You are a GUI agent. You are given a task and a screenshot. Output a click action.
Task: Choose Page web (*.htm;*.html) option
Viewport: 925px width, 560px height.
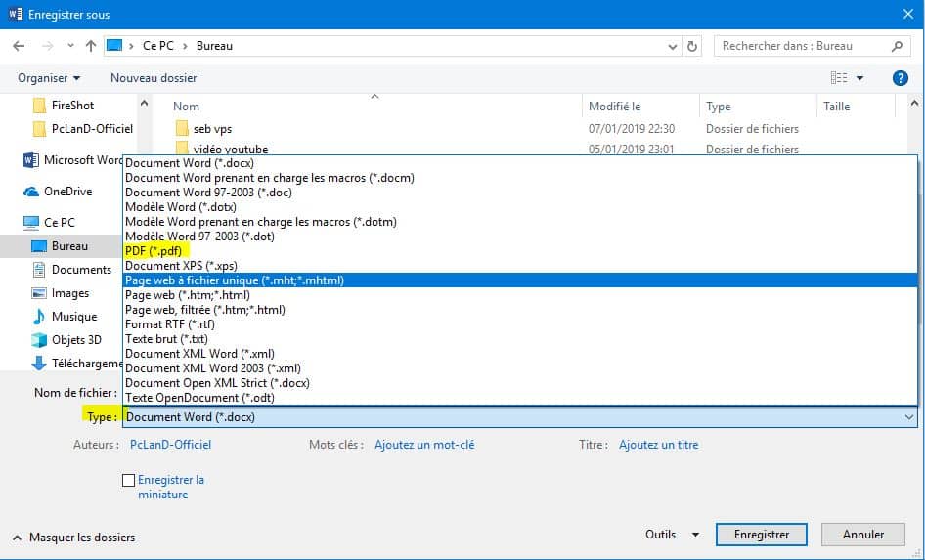[520, 295]
